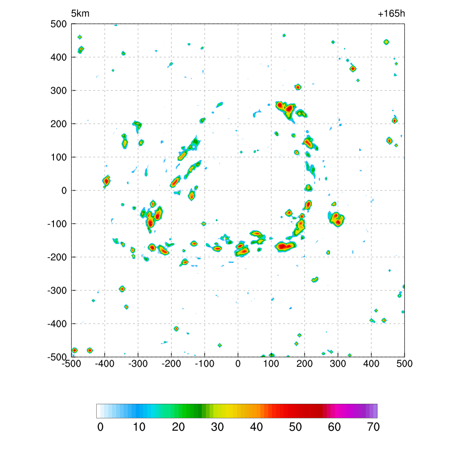Image resolution: width=476 pixels, height=476 pixels.
Task: Select the y-axis tick label 200
Action: (59, 124)
